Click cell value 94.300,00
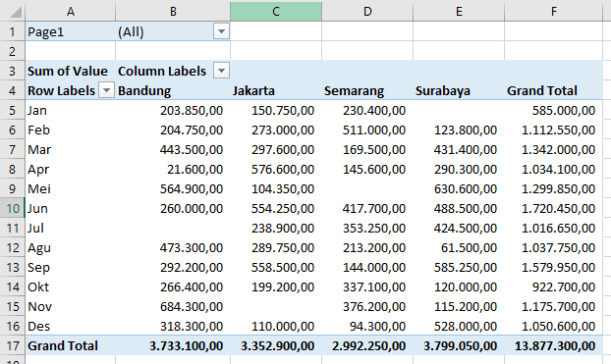 coord(377,326)
